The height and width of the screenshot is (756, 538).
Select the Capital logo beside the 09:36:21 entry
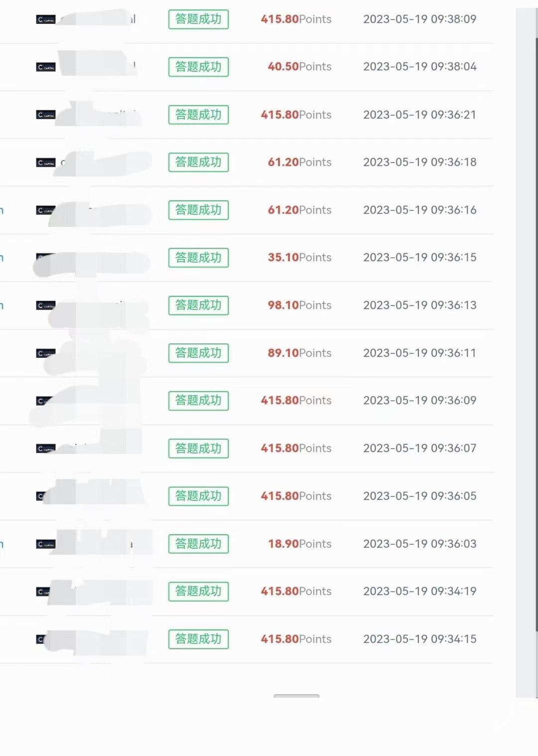(x=46, y=115)
